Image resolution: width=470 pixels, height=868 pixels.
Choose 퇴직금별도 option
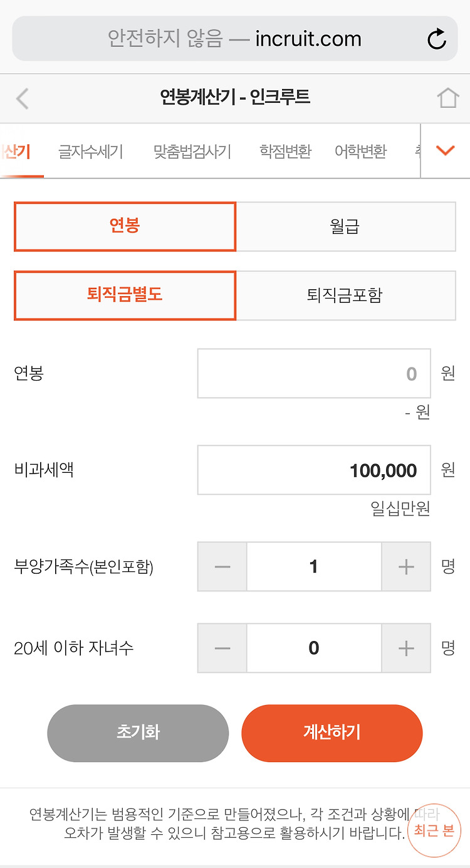(125, 295)
